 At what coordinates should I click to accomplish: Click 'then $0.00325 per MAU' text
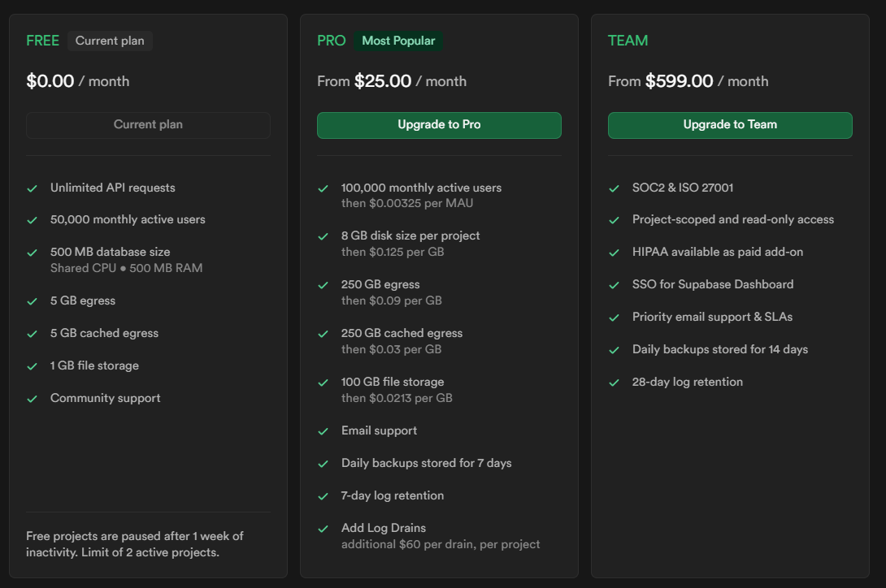click(x=407, y=203)
